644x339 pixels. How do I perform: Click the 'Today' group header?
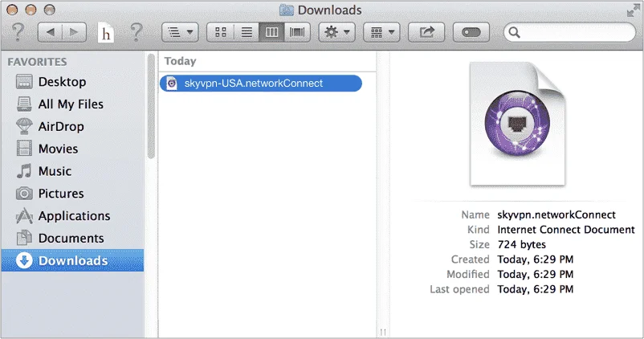(181, 61)
